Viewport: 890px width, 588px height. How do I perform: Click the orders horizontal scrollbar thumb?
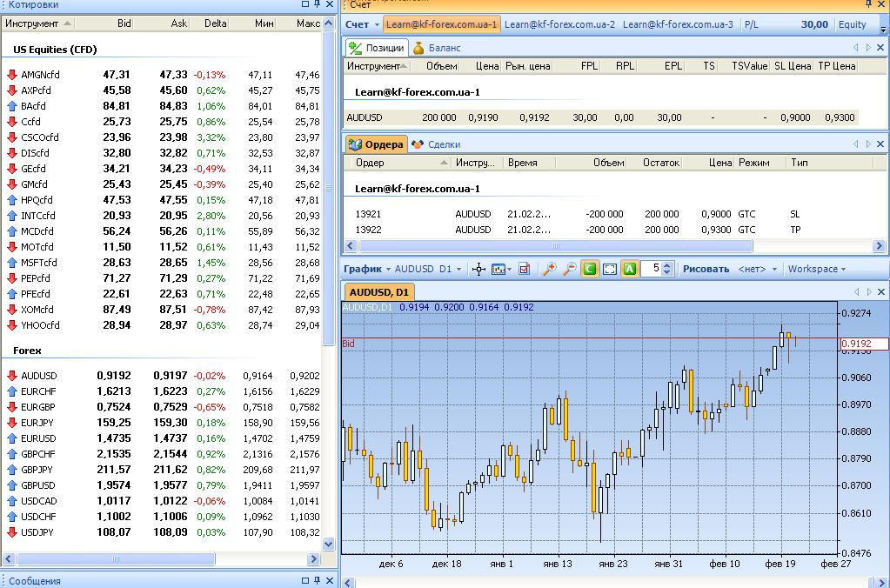point(556,246)
